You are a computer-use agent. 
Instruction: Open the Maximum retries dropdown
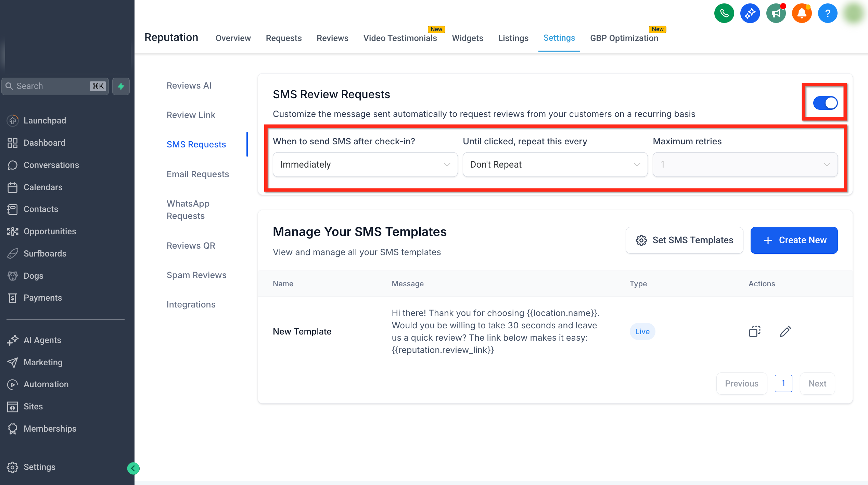tap(745, 165)
